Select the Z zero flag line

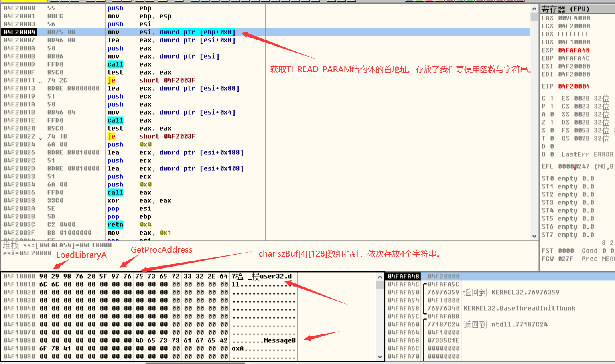pyautogui.click(x=548, y=122)
